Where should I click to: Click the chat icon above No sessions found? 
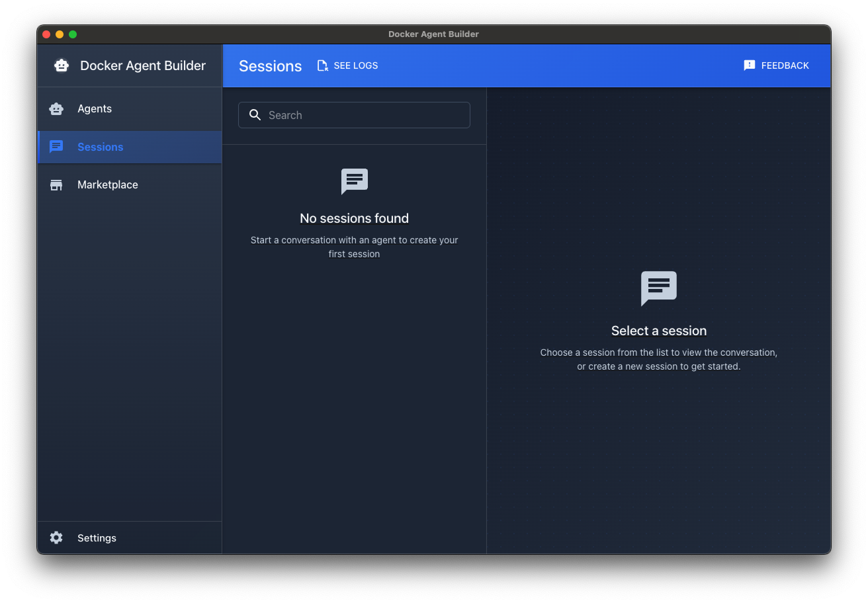(x=354, y=181)
